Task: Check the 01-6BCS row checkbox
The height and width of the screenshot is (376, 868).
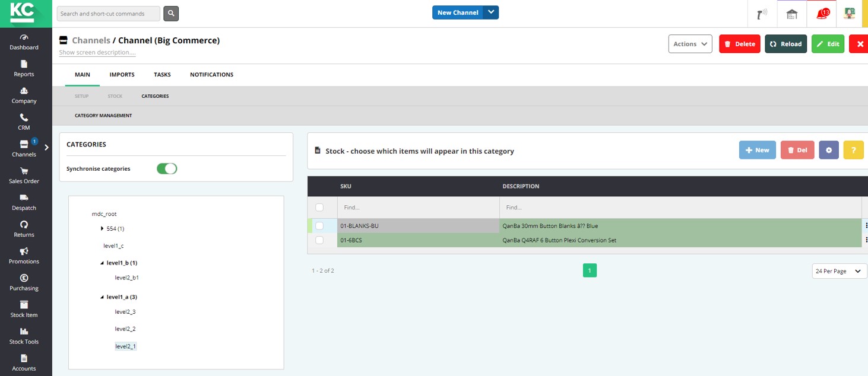Action: coord(319,240)
